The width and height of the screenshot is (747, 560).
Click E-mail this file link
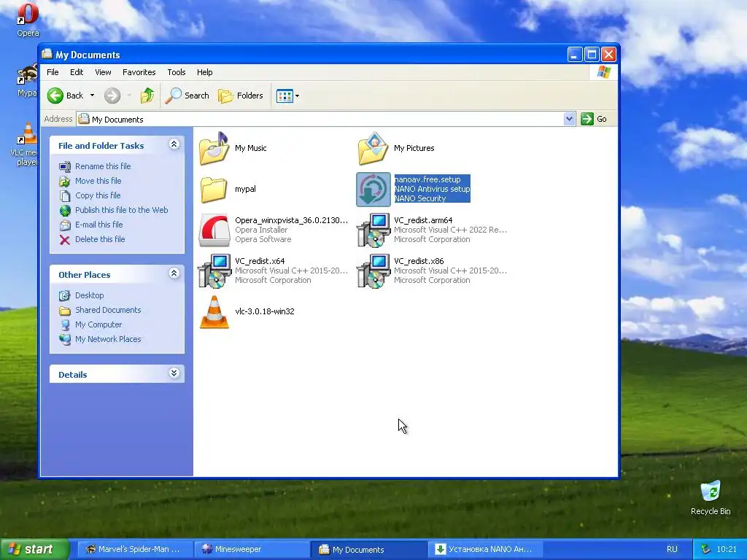pos(98,225)
